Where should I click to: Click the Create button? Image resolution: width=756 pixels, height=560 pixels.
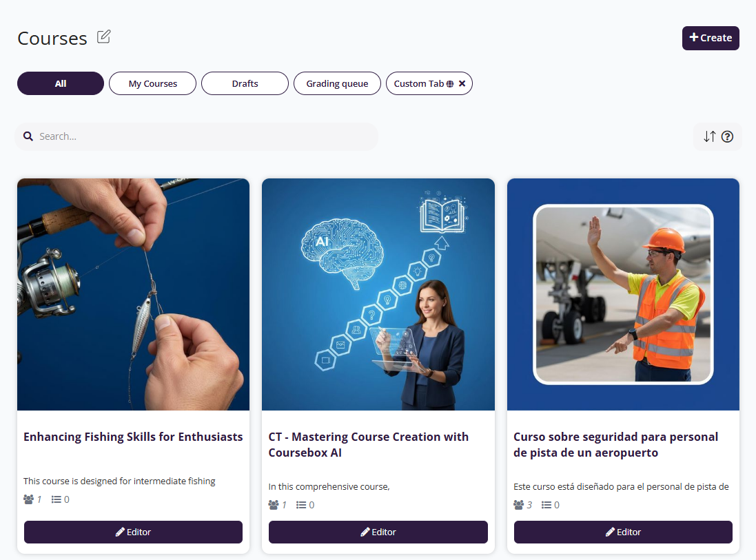coord(711,38)
